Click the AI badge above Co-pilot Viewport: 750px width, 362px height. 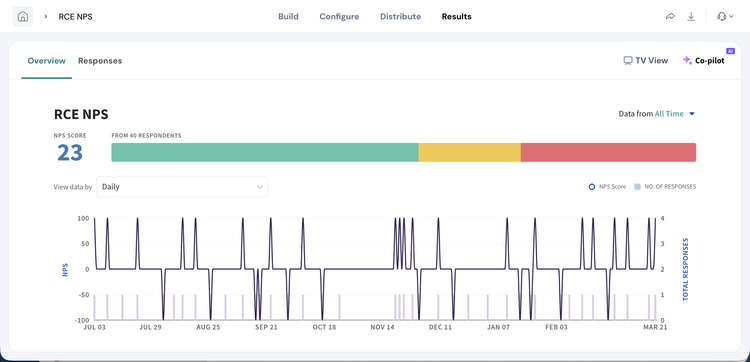point(730,51)
